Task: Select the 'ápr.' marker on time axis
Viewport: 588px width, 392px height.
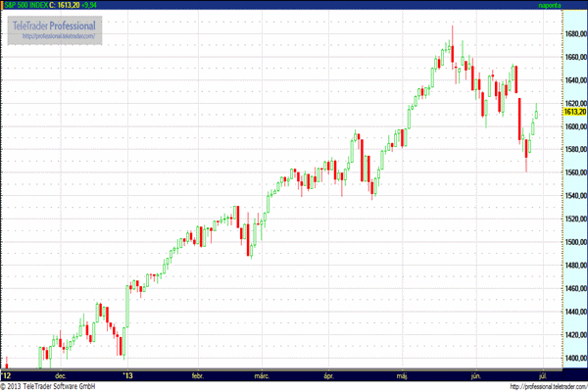Action: pos(328,375)
